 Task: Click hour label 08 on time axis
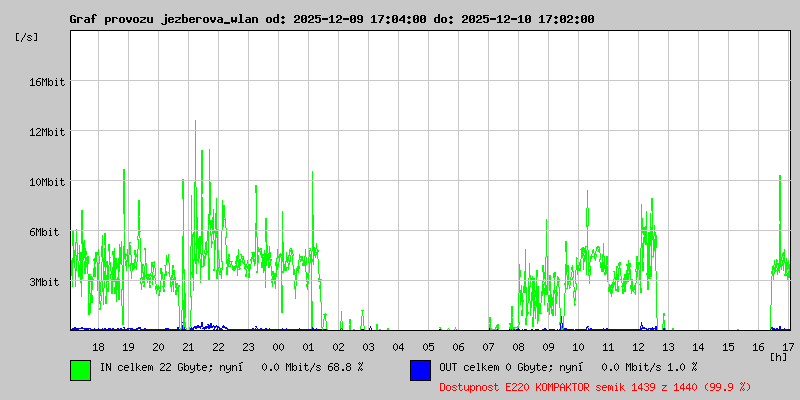(x=518, y=347)
